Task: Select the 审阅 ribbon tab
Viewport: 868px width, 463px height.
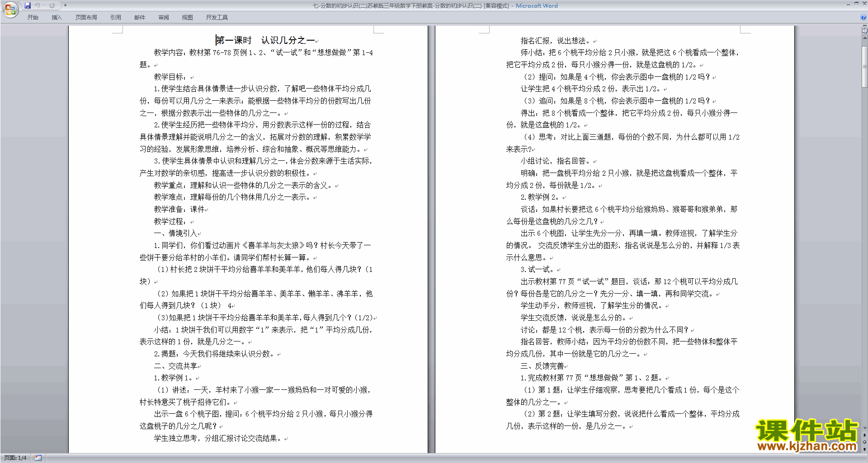Action: 164,18
